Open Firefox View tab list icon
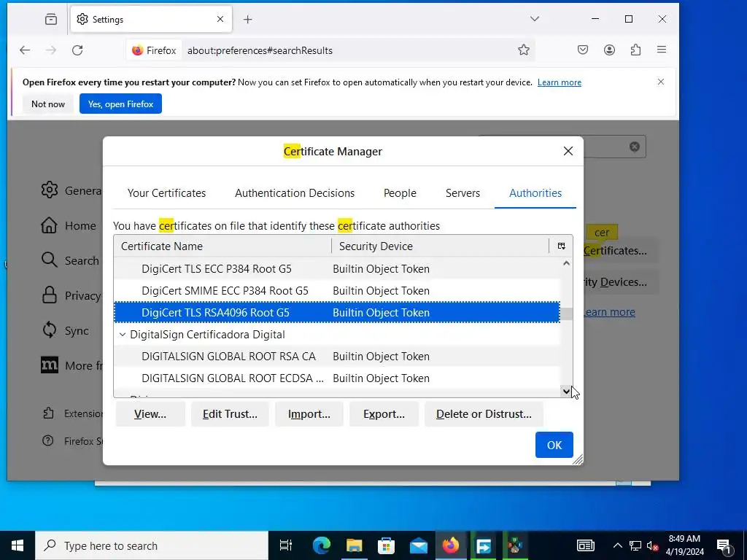The width and height of the screenshot is (747, 560). (51, 19)
